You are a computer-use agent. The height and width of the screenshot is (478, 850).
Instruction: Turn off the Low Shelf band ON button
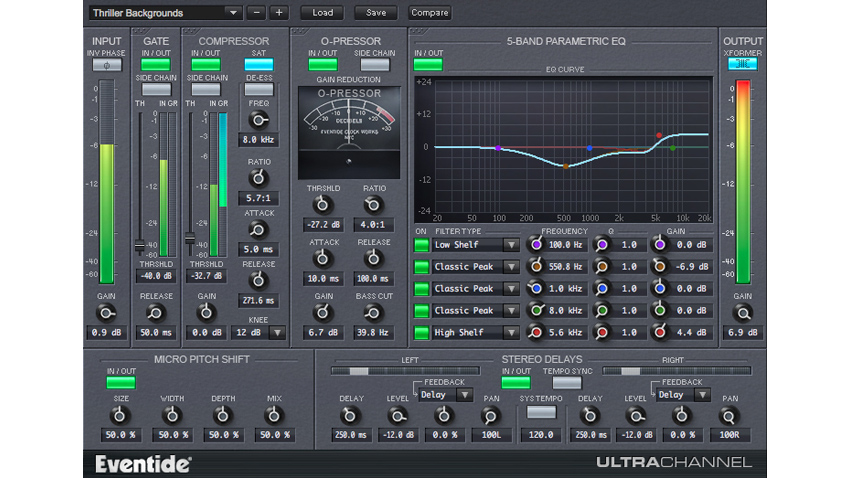tap(421, 245)
